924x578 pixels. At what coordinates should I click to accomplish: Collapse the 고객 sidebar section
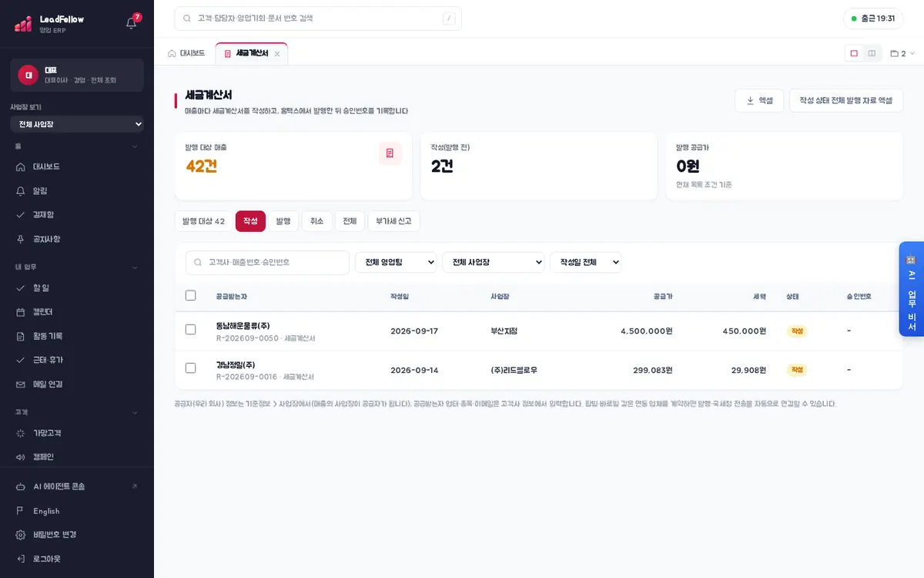[x=135, y=412]
